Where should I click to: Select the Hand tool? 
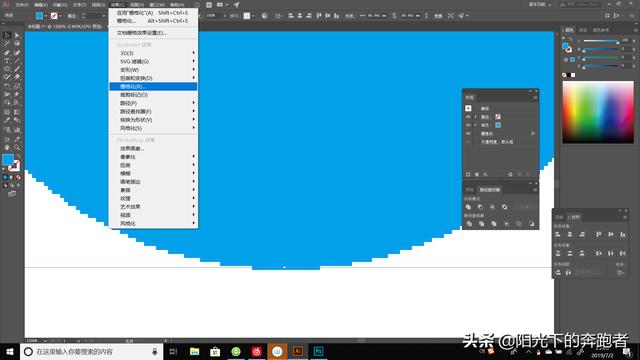point(7,147)
